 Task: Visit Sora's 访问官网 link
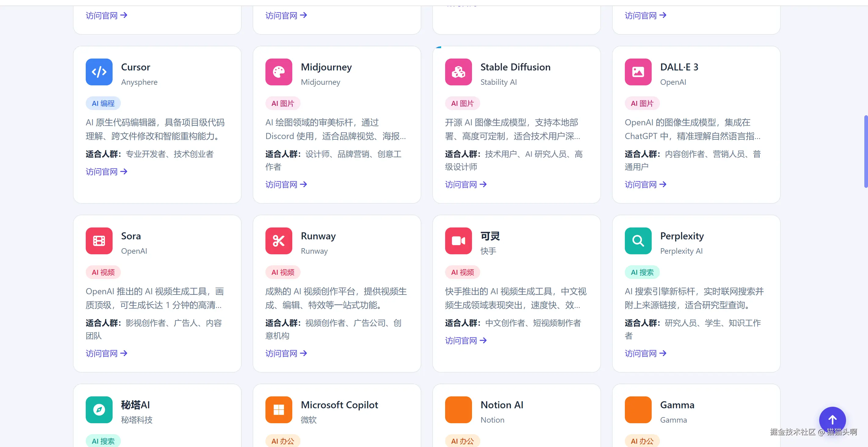pyautogui.click(x=106, y=353)
